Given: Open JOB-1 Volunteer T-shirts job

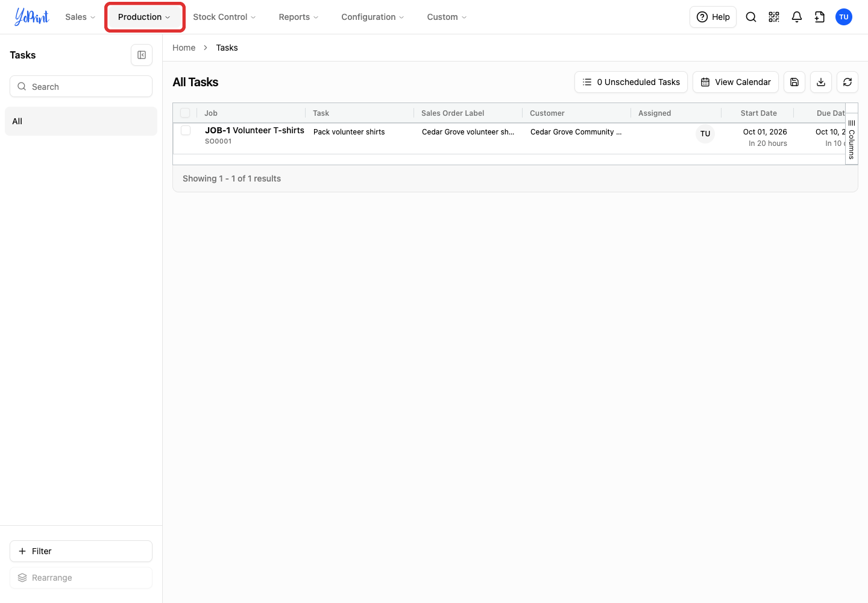Looking at the screenshot, I should [x=254, y=130].
